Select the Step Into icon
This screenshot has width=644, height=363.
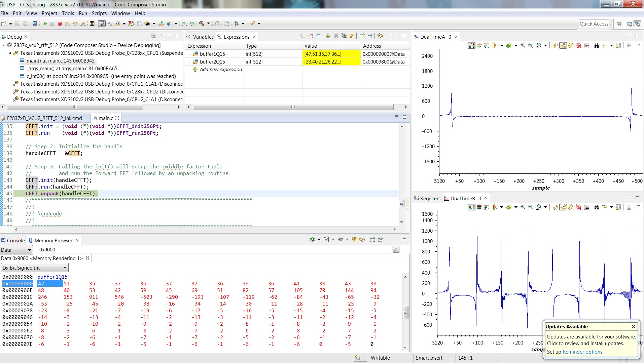[68, 24]
